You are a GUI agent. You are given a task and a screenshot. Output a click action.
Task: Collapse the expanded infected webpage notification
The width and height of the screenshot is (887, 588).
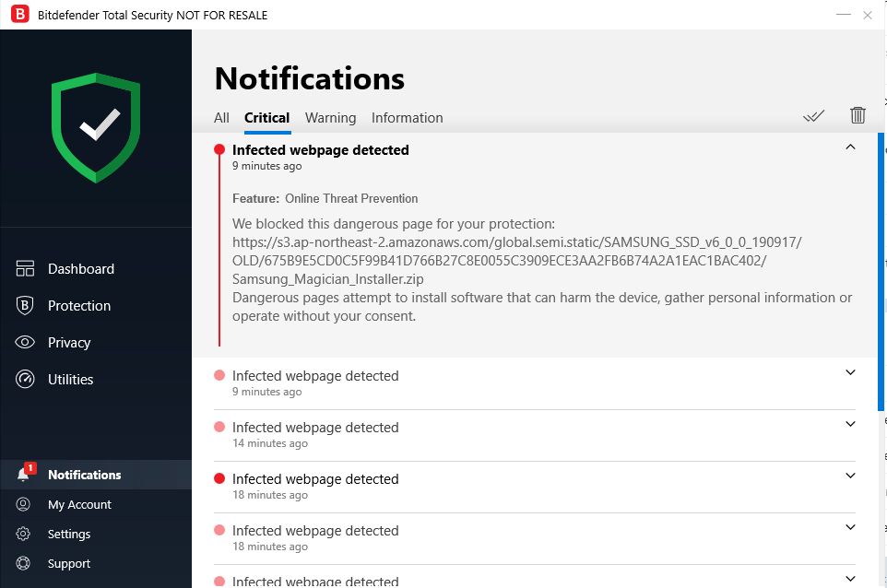850,147
